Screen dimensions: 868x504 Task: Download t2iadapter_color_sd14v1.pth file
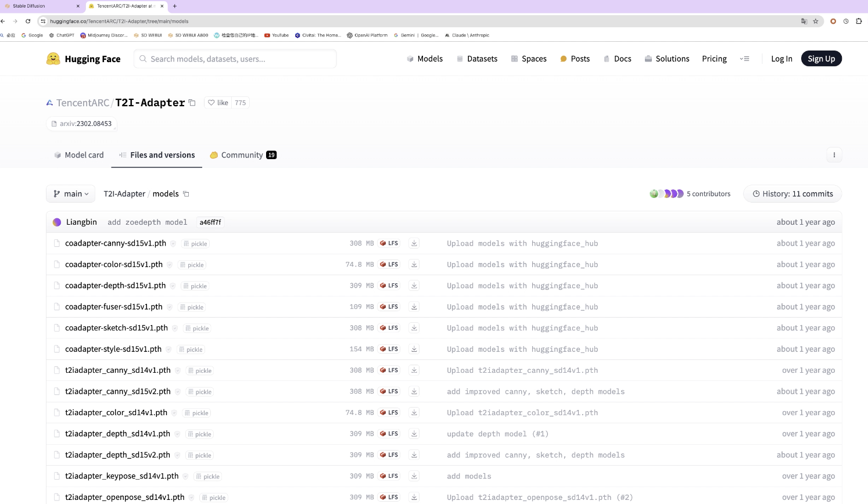(x=414, y=413)
